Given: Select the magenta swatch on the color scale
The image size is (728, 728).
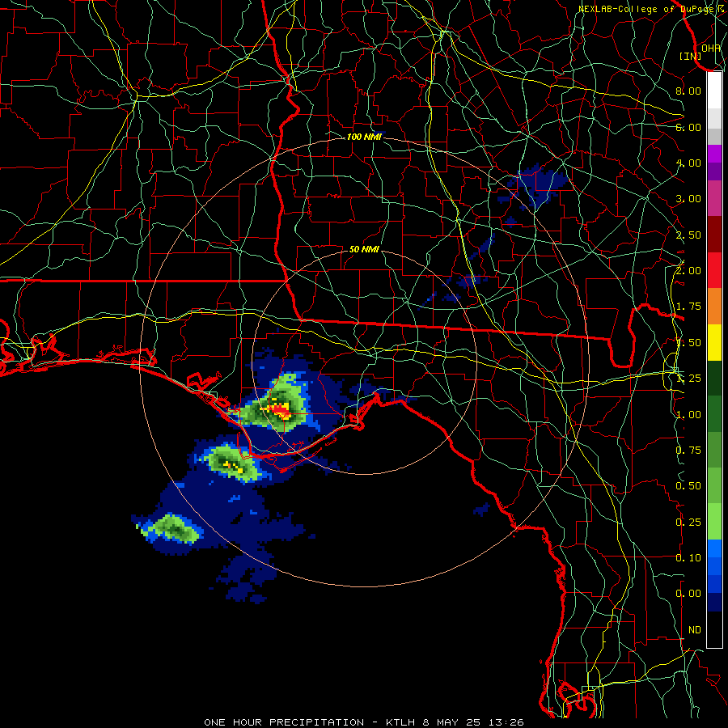Looking at the screenshot, I should (714, 154).
